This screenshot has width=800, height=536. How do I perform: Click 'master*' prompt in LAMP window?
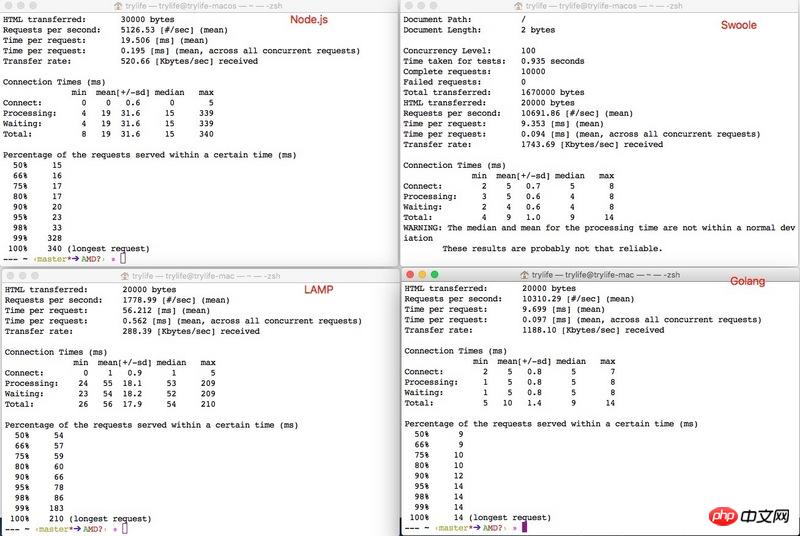click(54, 529)
